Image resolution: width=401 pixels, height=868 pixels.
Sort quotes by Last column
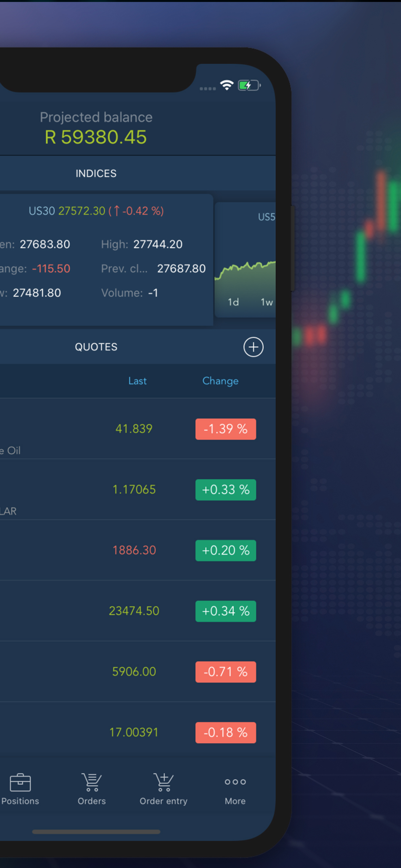(138, 381)
